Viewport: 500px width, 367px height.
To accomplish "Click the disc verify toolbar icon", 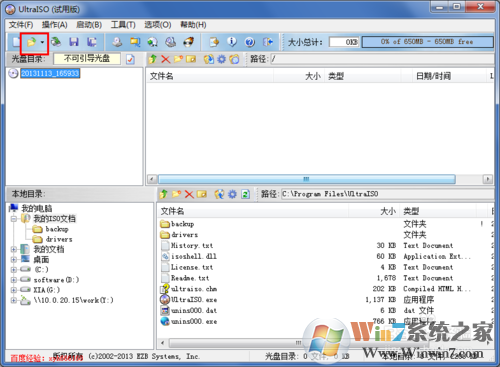I will 171,42.
